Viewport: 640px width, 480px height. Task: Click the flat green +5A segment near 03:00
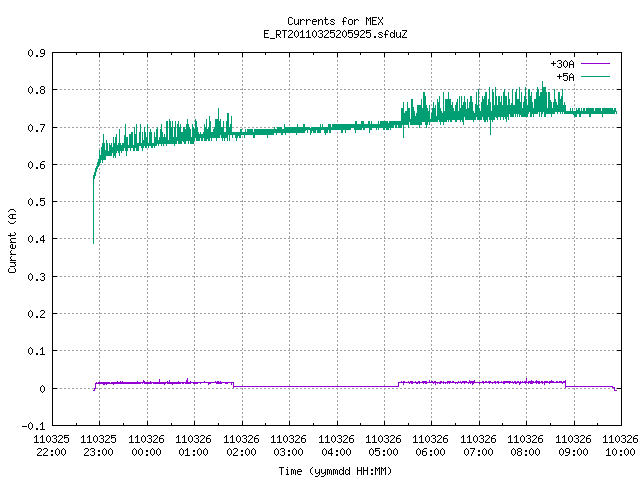coord(289,131)
